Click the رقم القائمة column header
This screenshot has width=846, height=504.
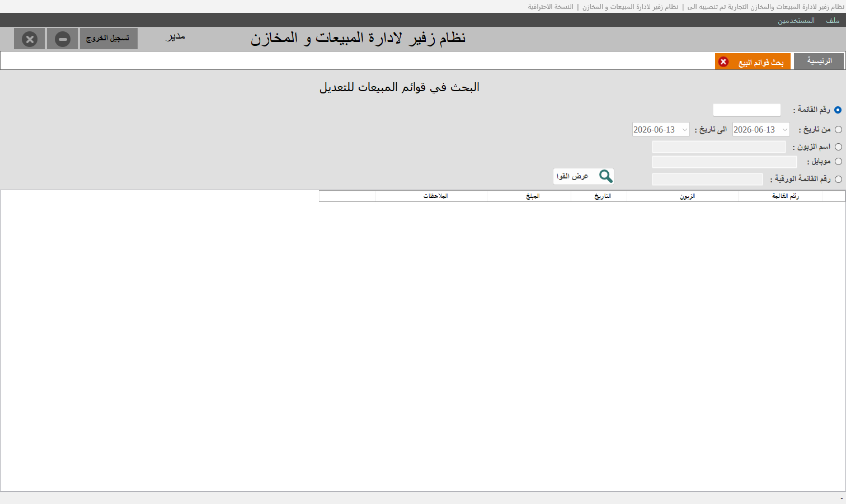(781, 196)
